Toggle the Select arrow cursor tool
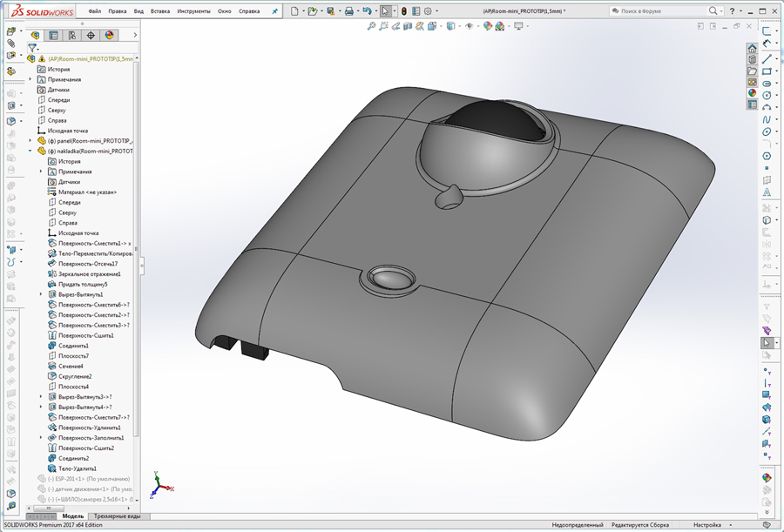This screenshot has height=532, width=784. coord(385,11)
